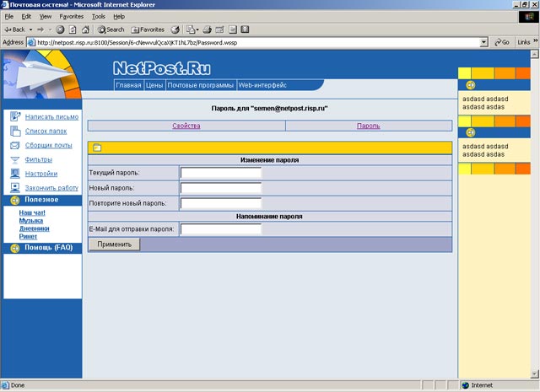540x392 pixels.
Task: Open the Главная site tab
Action: (x=128, y=85)
